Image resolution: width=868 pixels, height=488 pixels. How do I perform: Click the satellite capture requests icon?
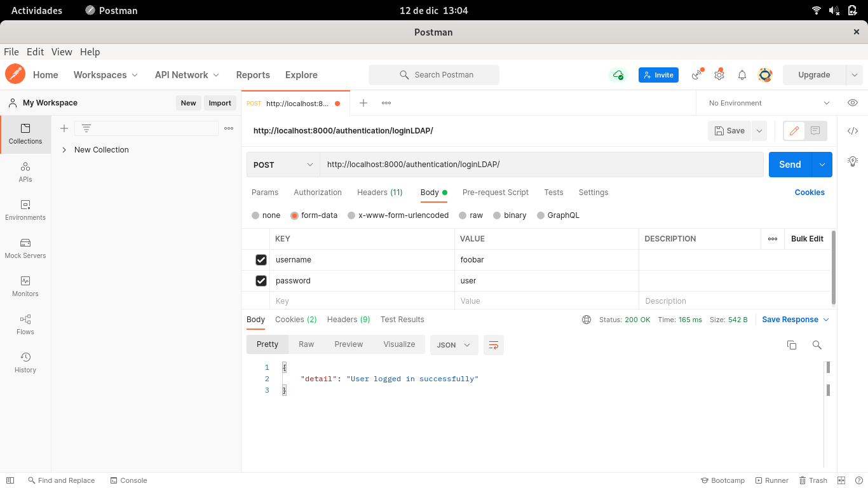(698, 75)
